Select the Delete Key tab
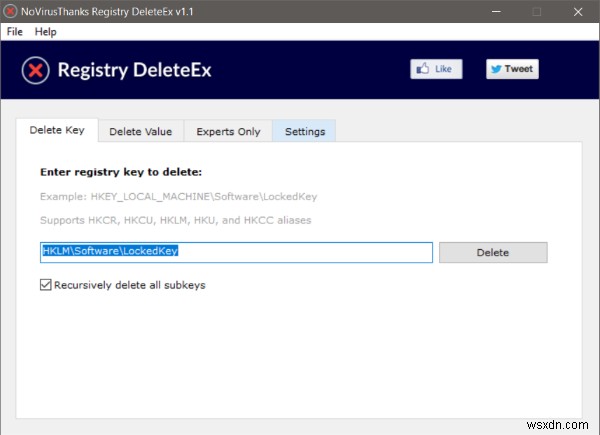 click(x=57, y=130)
